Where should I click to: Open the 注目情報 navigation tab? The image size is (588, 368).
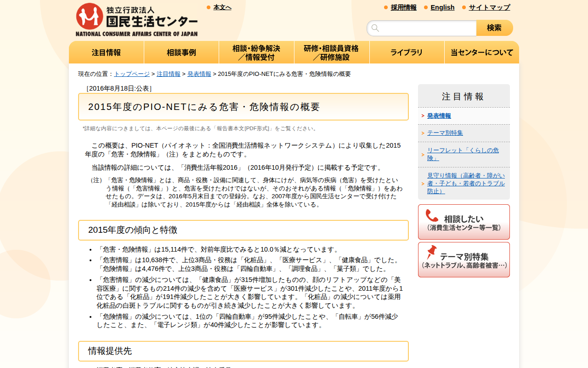107,52
